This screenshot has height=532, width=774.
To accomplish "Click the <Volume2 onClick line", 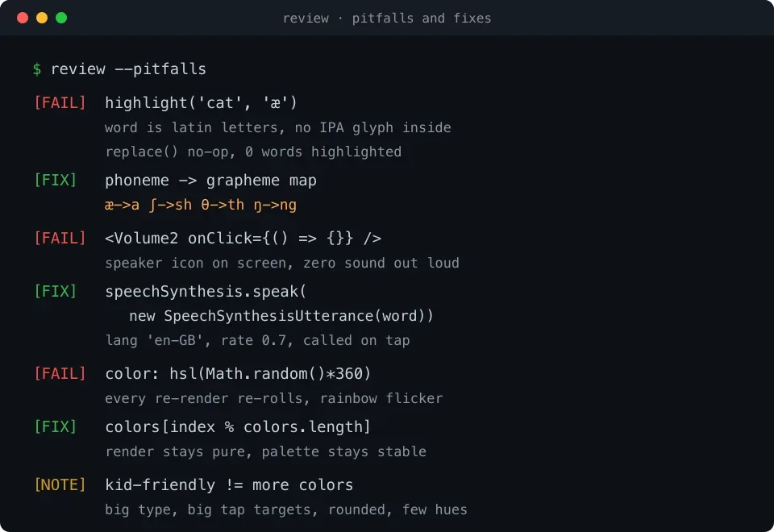I will (x=243, y=239).
